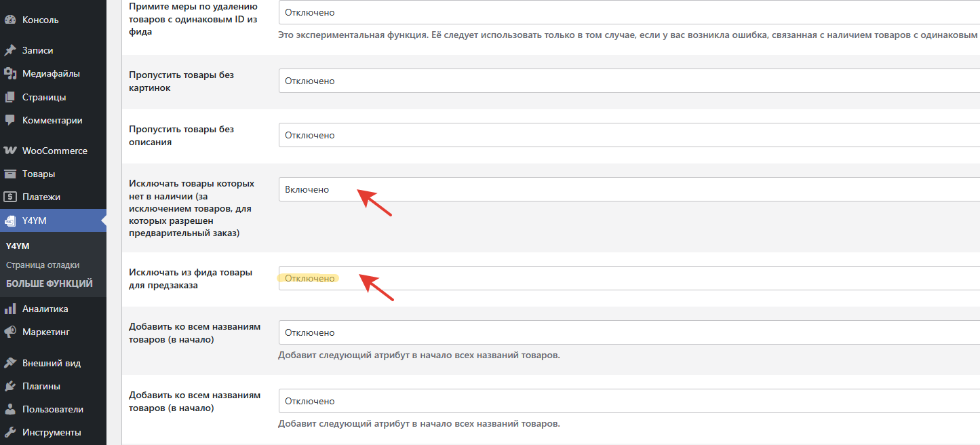Click the Аналитика bar chart icon
Image resolution: width=980 pixels, height=445 pixels.
coord(10,309)
